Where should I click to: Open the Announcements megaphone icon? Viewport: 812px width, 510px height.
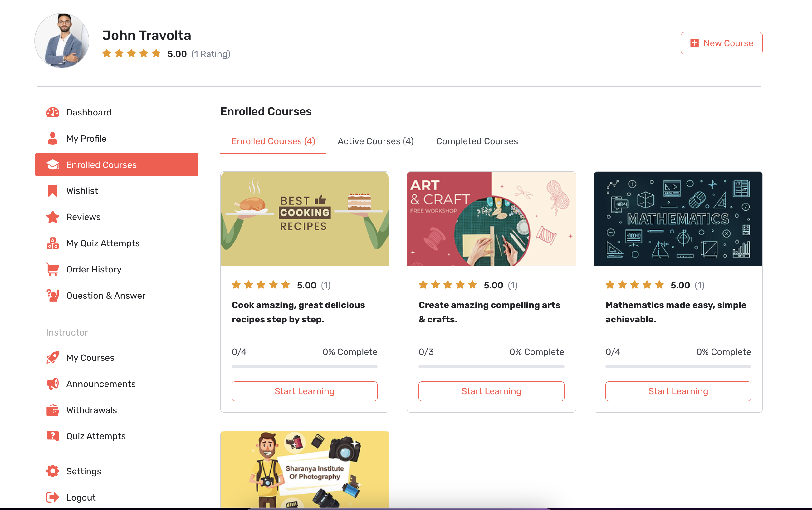(53, 384)
